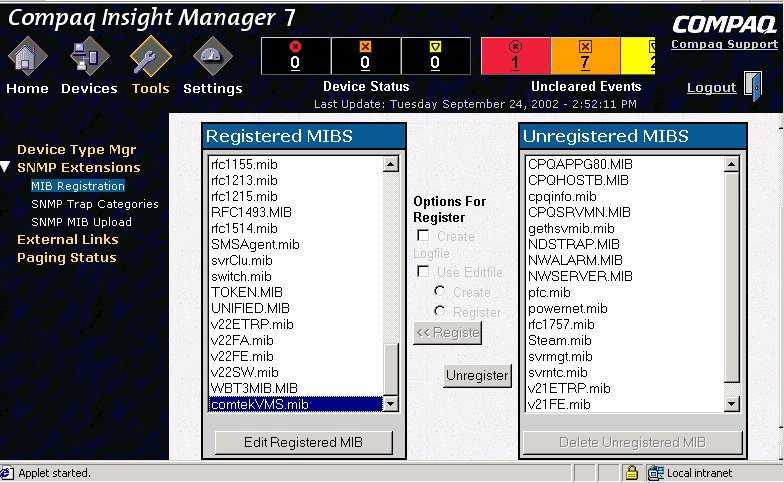Open the Settings gauge icon
This screenshot has width=784, height=483.
pos(212,58)
